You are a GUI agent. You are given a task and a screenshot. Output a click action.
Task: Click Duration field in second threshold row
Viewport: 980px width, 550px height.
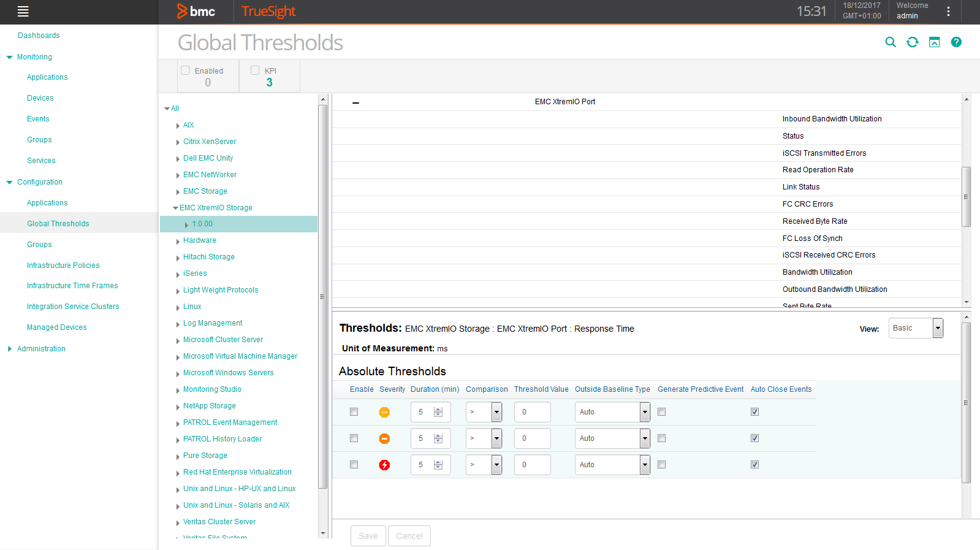click(430, 438)
